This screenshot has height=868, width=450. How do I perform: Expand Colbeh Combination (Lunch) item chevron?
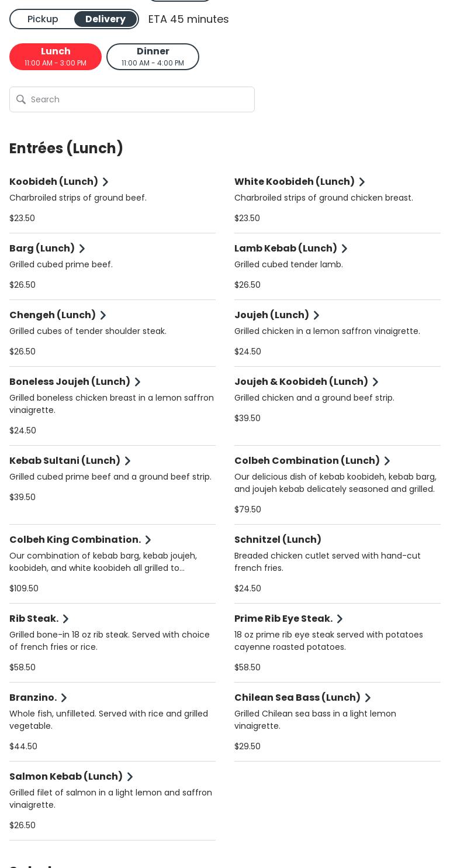point(387,461)
